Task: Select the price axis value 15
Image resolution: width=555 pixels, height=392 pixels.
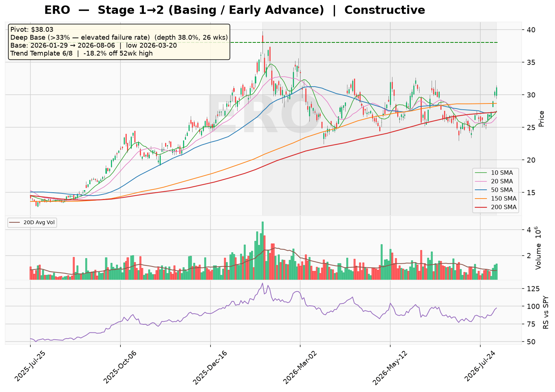Action: pos(530,193)
